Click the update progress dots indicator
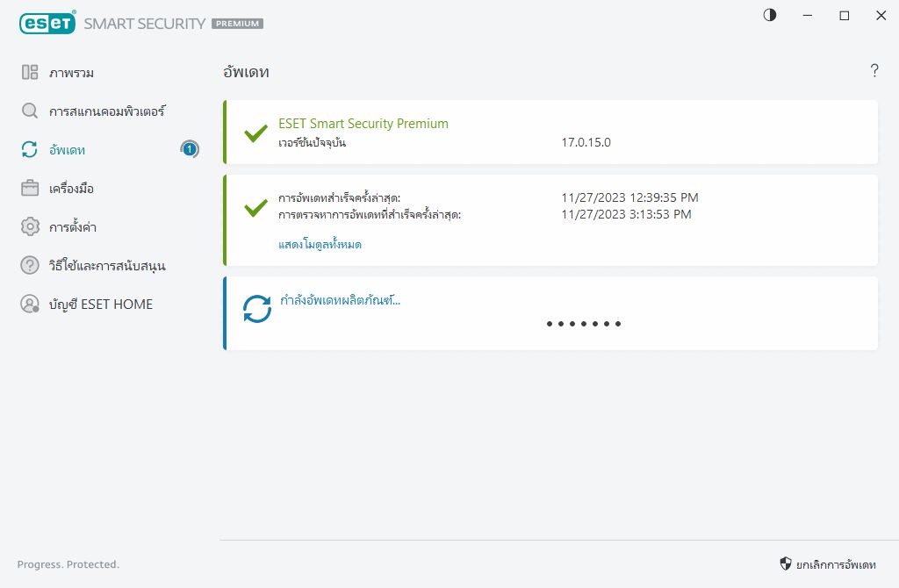899x588 pixels. [584, 324]
